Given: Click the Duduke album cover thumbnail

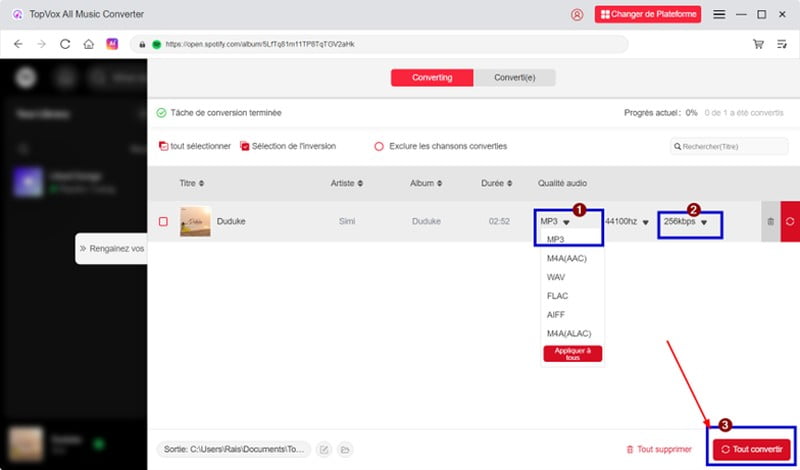Looking at the screenshot, I should [195, 221].
